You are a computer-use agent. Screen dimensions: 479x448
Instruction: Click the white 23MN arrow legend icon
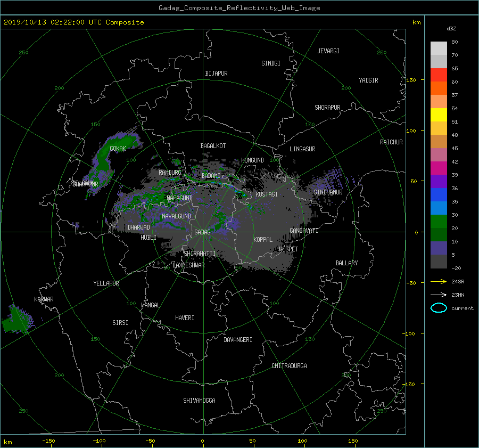[x=439, y=295]
